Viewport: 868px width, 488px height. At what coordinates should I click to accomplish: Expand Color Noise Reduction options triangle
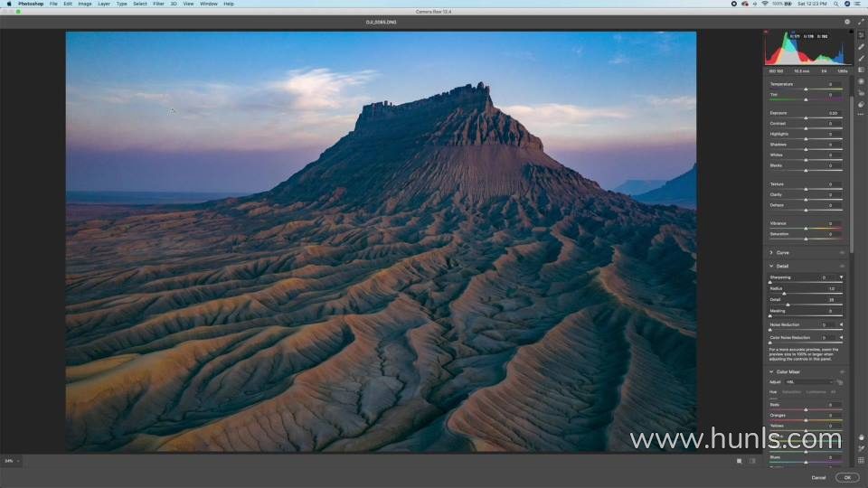[841, 337]
